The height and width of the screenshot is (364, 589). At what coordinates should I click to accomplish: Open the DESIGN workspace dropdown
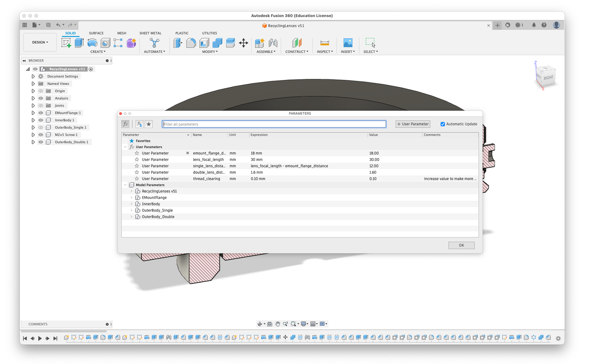coord(40,42)
